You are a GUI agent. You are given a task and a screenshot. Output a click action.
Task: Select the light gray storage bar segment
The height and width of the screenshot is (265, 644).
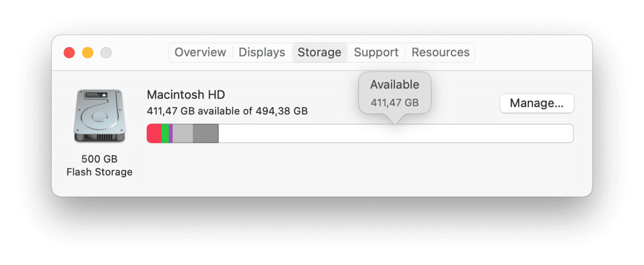pyautogui.click(x=183, y=134)
